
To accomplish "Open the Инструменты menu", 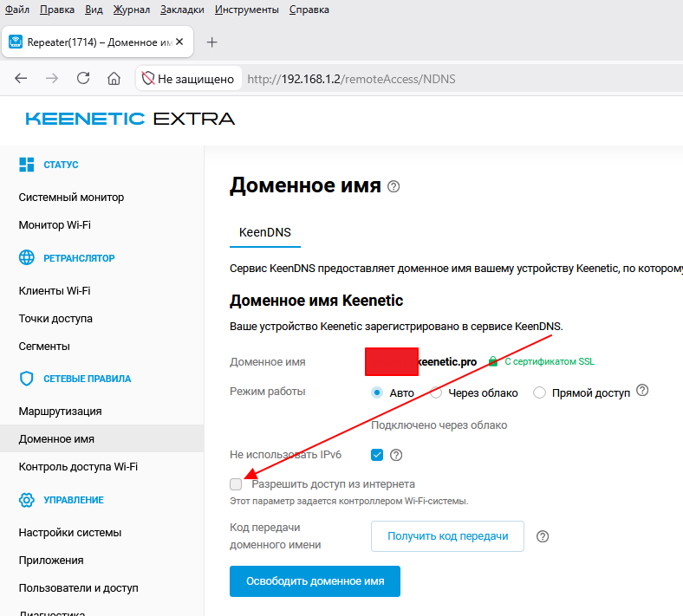I will 246,10.
